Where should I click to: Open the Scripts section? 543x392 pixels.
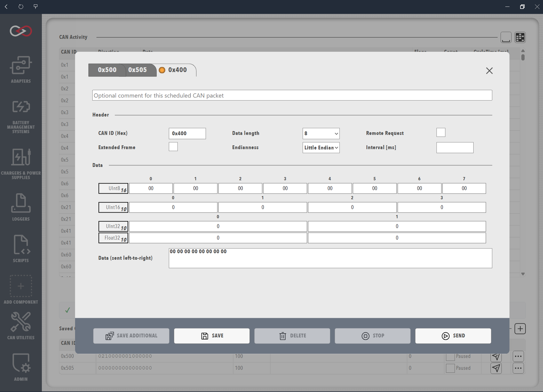pyautogui.click(x=21, y=248)
